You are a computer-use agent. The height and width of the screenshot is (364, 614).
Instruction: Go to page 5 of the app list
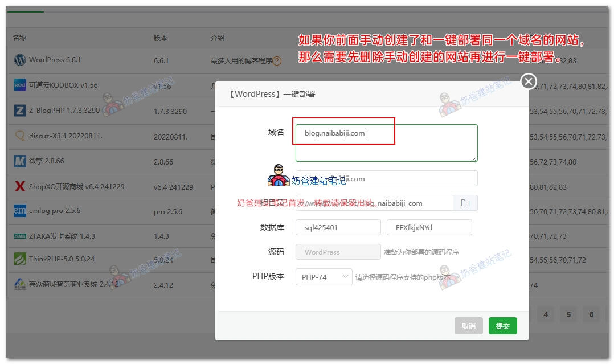(x=568, y=314)
